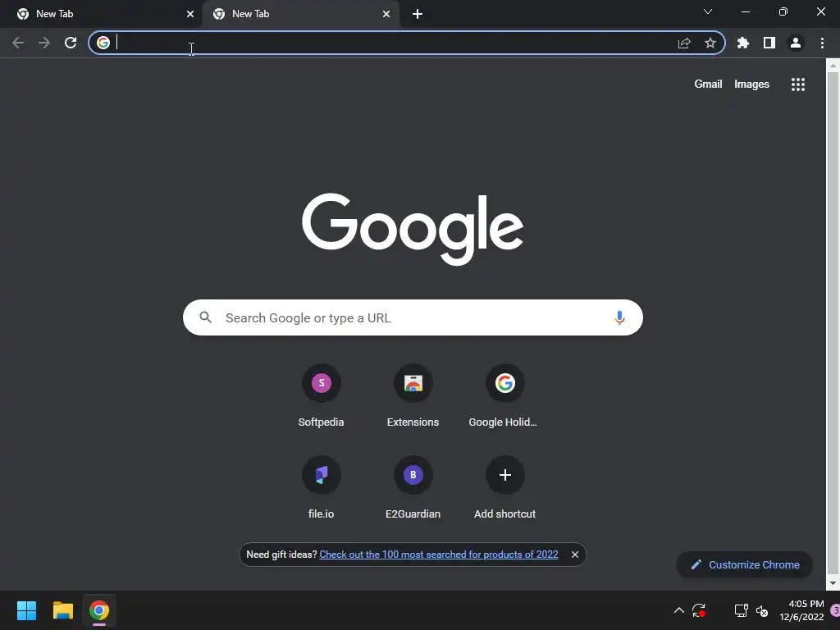Start voice search with microphone

coord(619,317)
